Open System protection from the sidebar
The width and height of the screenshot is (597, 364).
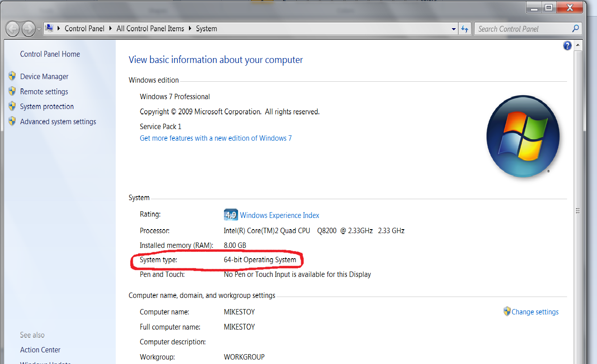pos(46,106)
